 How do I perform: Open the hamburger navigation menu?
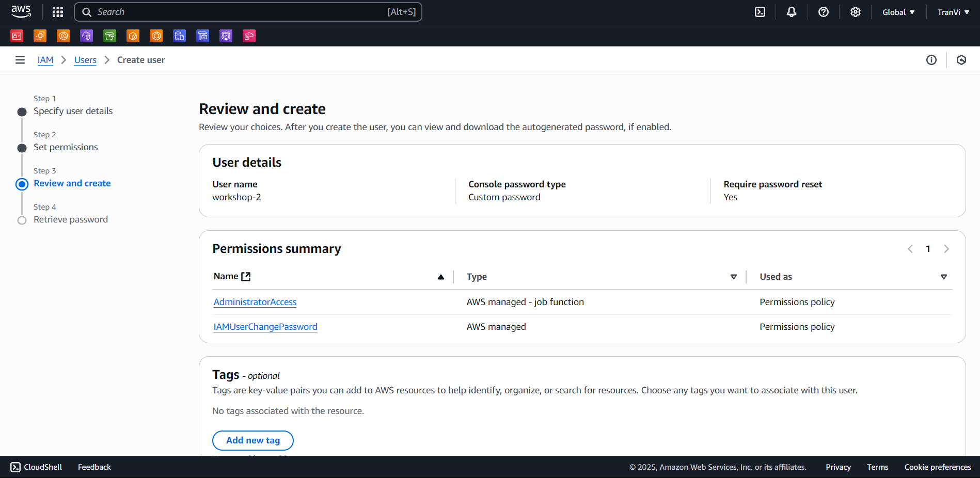(x=20, y=60)
